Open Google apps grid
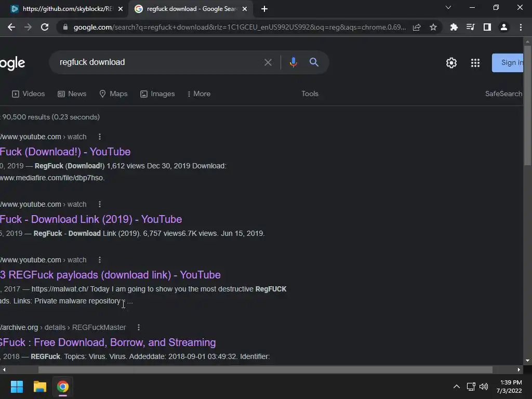The image size is (532, 399). pyautogui.click(x=475, y=63)
